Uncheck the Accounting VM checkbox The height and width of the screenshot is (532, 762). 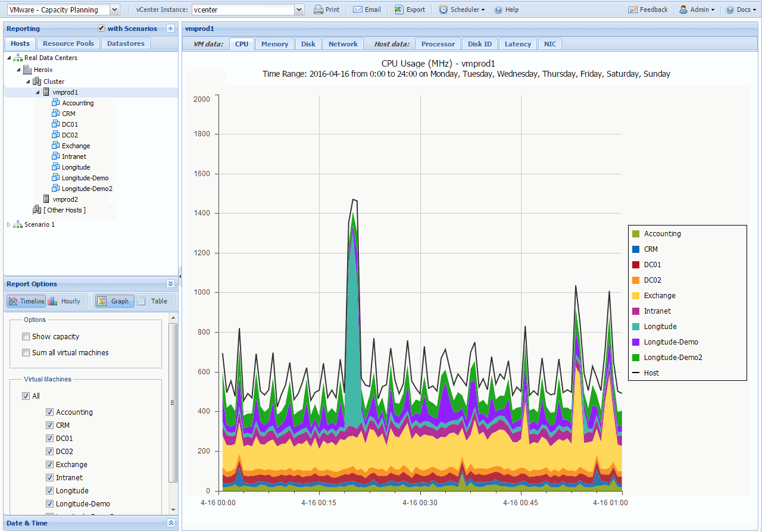(49, 412)
